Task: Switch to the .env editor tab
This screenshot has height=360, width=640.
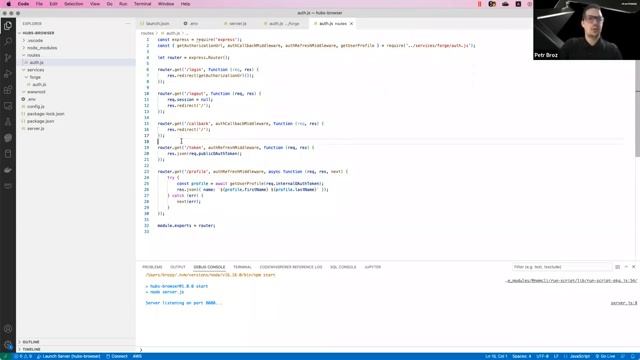Action: 192,24
